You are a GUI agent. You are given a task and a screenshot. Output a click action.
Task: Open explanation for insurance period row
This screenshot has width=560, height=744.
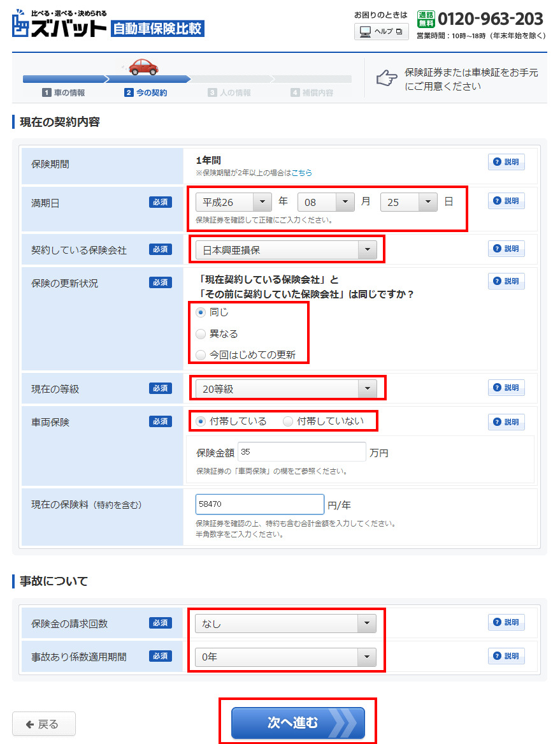(506, 163)
